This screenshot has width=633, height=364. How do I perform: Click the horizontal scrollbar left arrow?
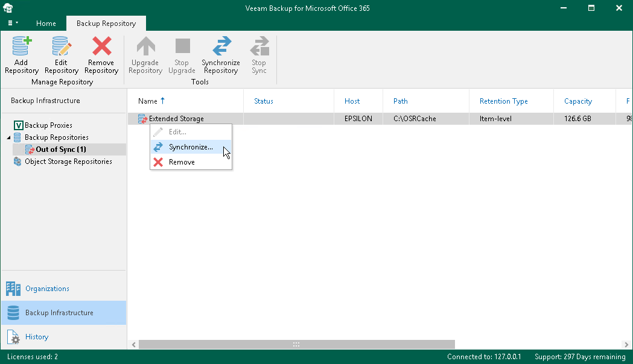133,345
